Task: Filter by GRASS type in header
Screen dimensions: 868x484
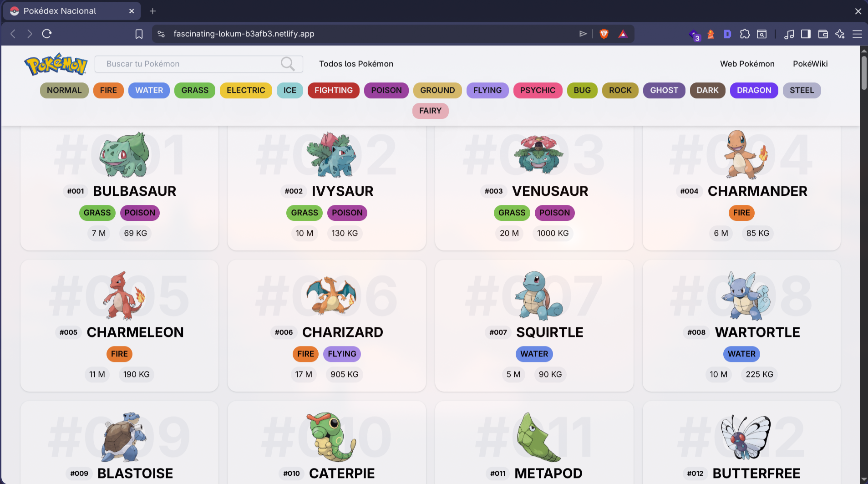Action: [x=195, y=90]
